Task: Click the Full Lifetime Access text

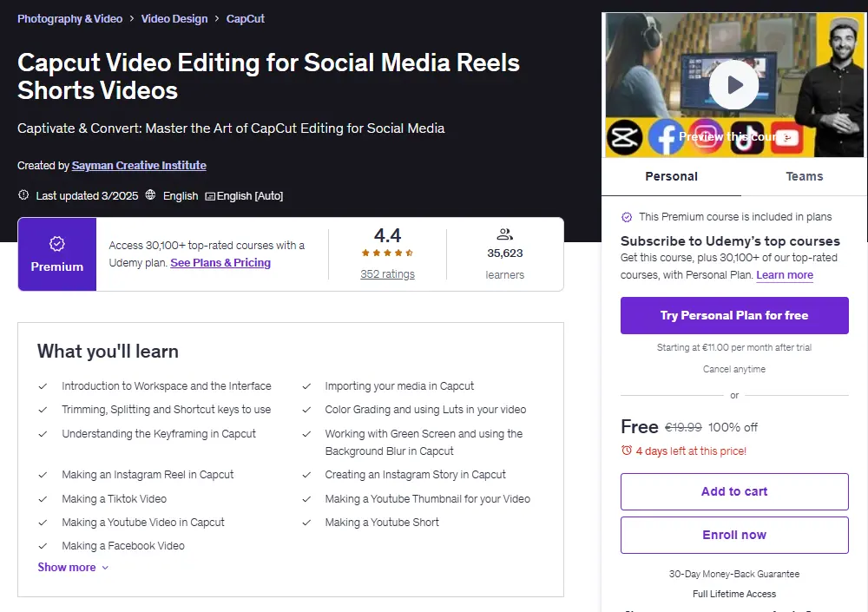Action: [734, 594]
